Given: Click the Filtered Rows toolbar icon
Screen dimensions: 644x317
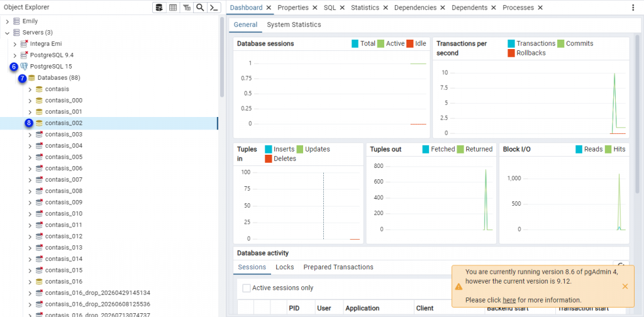Looking at the screenshot, I should (186, 8).
